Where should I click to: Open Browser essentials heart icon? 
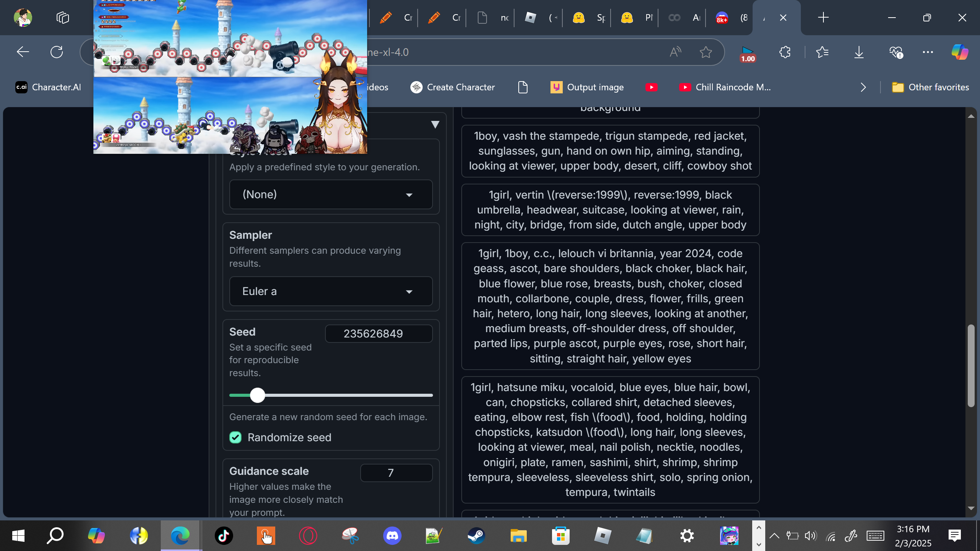(896, 52)
